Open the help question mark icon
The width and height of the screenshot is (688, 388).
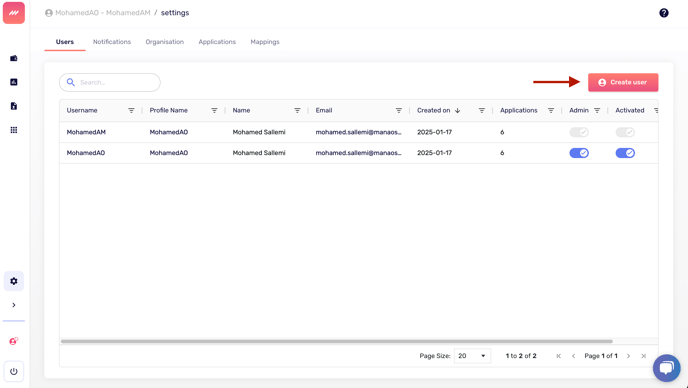pyautogui.click(x=664, y=13)
